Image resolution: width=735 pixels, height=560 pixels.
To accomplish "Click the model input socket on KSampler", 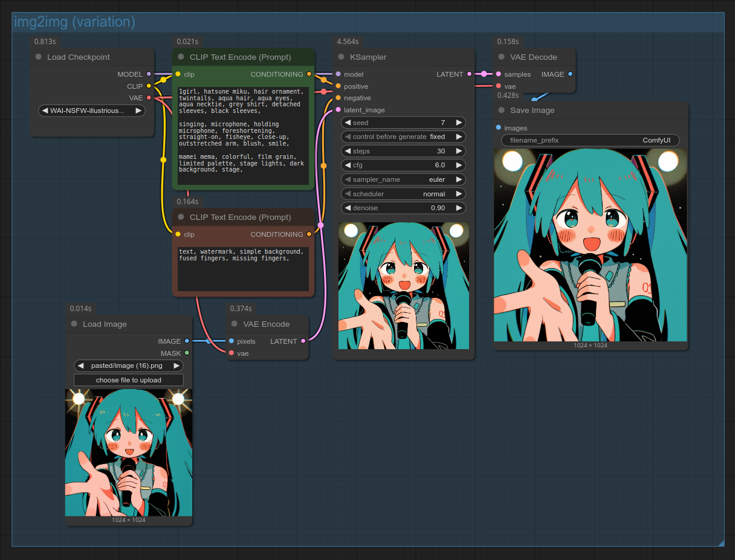I will point(338,74).
